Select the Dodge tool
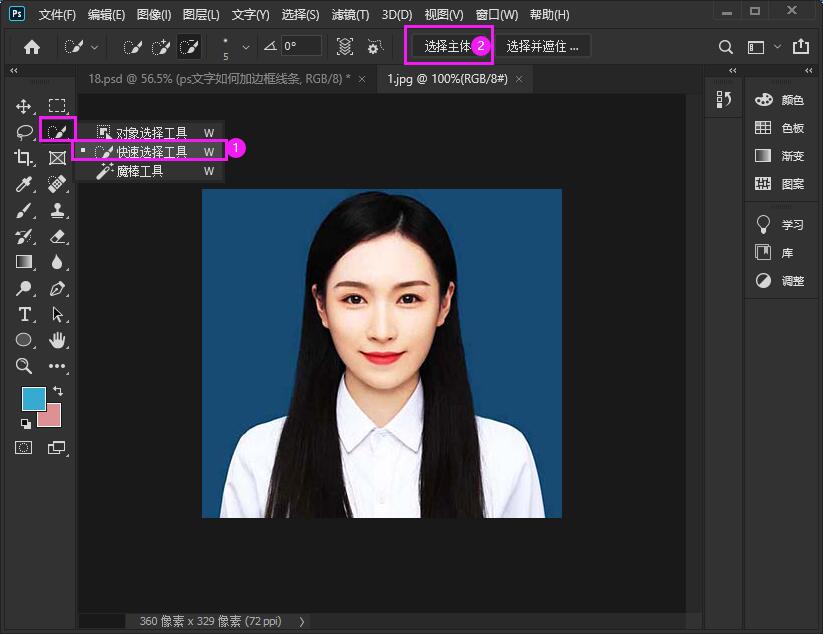Viewport: 823px width, 634px height. (x=24, y=288)
